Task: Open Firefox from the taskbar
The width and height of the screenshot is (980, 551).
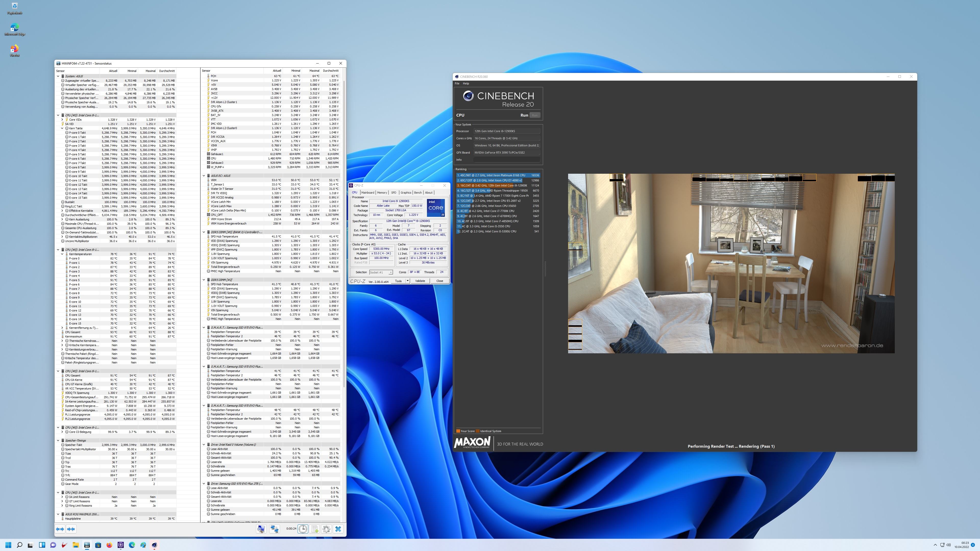Action: click(x=109, y=545)
